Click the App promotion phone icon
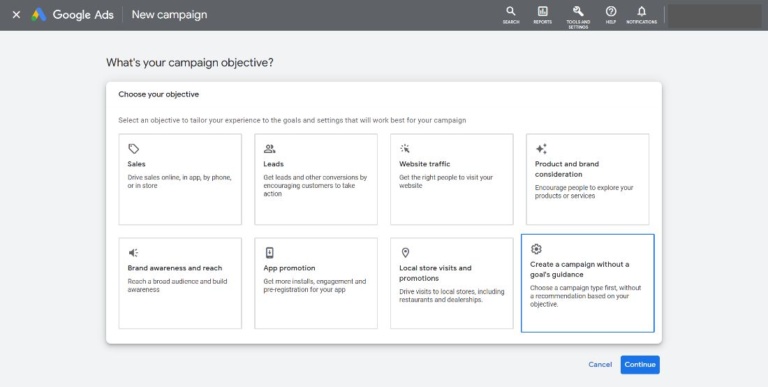 pyautogui.click(x=269, y=253)
